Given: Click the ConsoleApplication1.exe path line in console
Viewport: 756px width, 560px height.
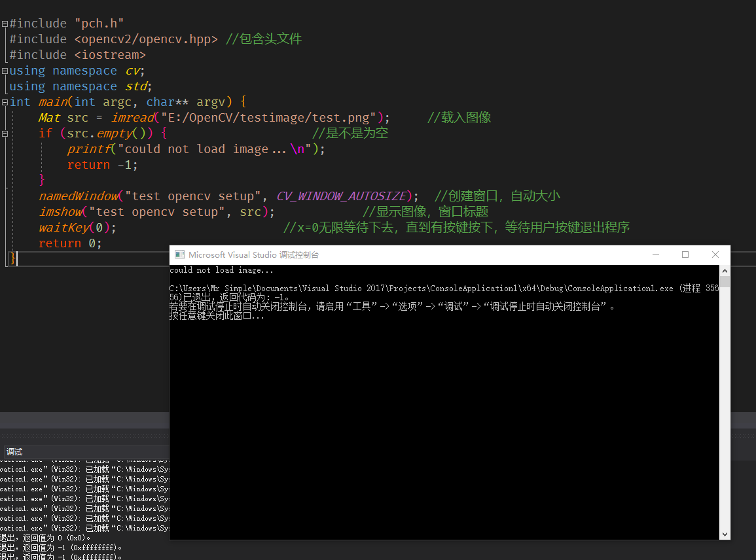Looking at the screenshot, I should pos(444,289).
